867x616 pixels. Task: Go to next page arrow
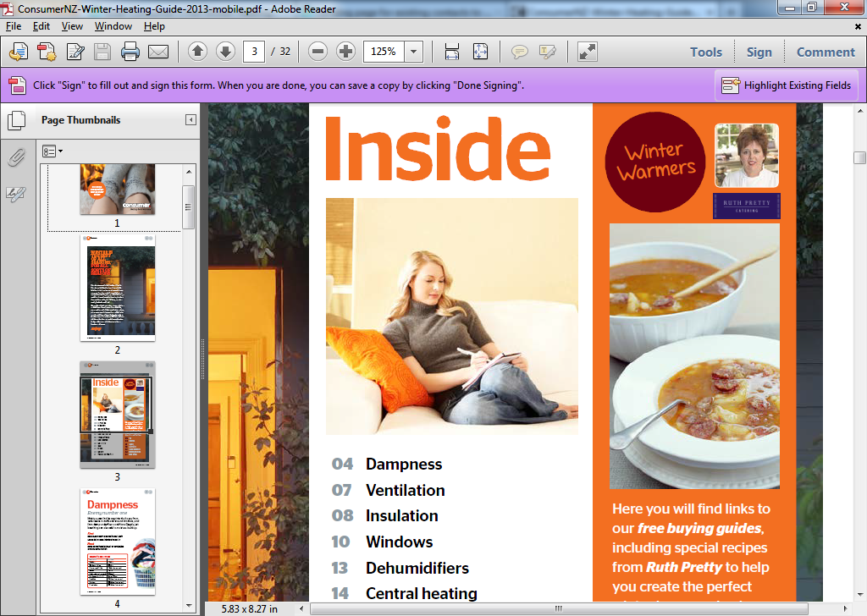(x=225, y=52)
